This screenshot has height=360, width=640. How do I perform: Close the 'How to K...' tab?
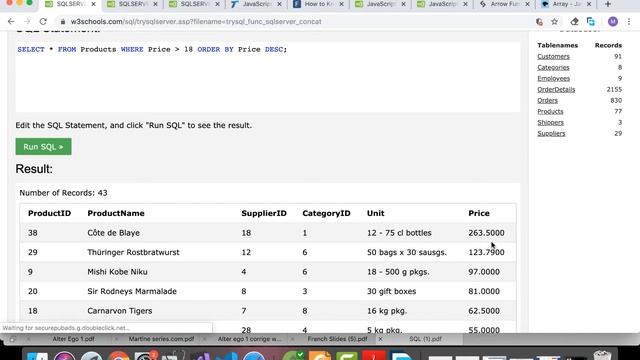coord(341,4)
